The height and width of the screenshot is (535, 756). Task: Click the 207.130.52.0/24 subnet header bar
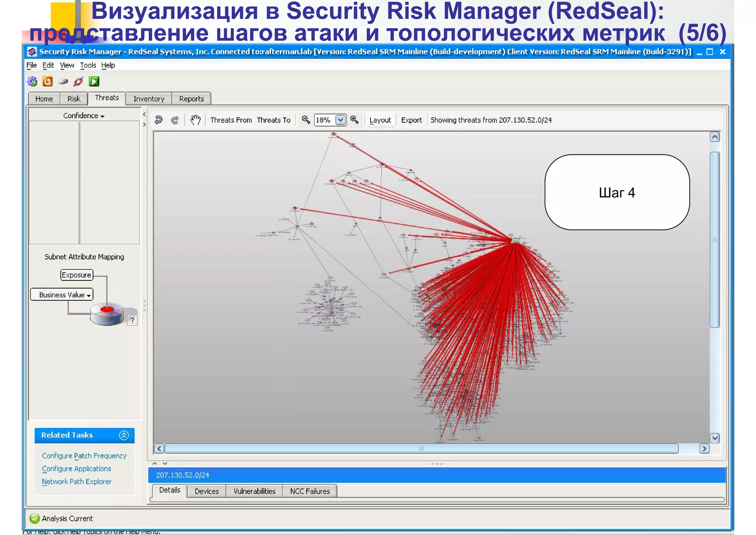coord(437,475)
